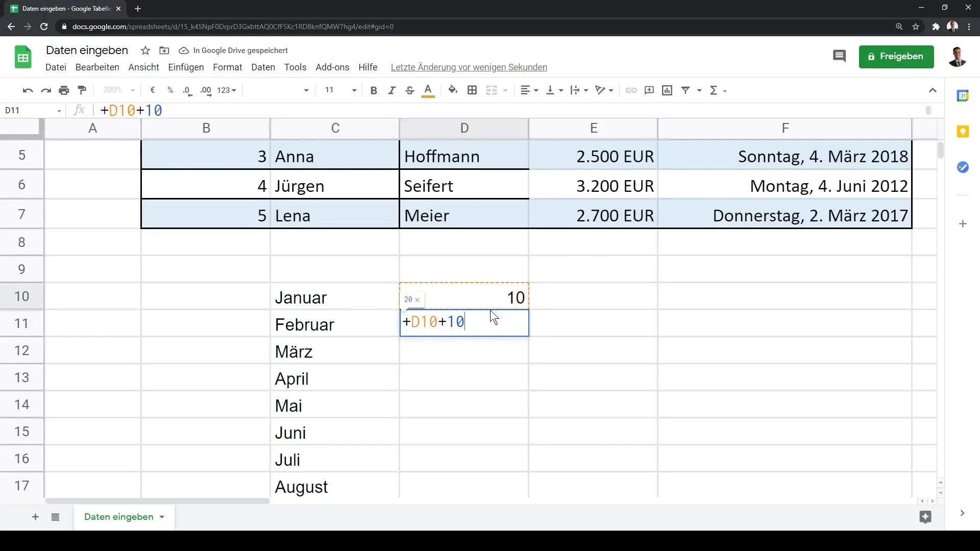Format as Euro currency
This screenshot has width=980, height=551.
[x=153, y=90]
